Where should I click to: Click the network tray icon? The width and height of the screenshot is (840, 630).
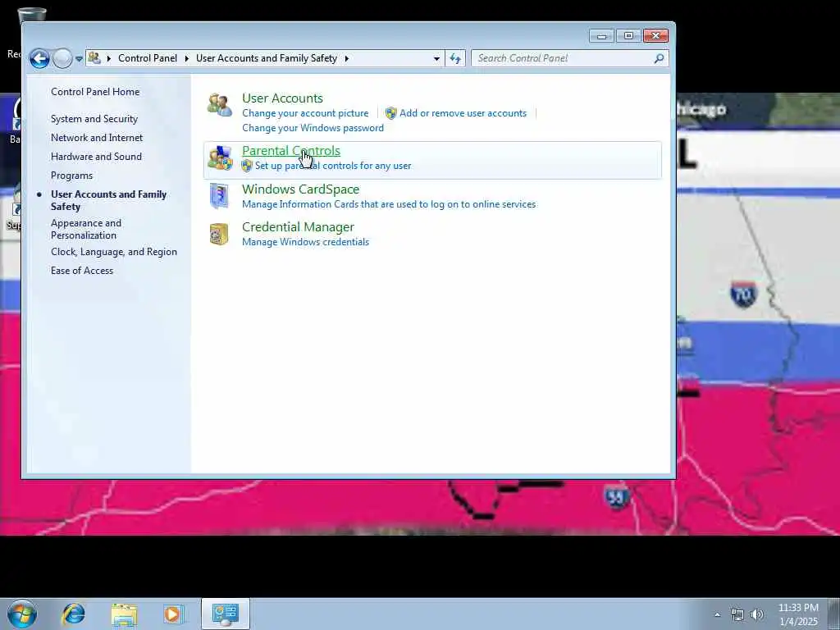[x=737, y=614]
